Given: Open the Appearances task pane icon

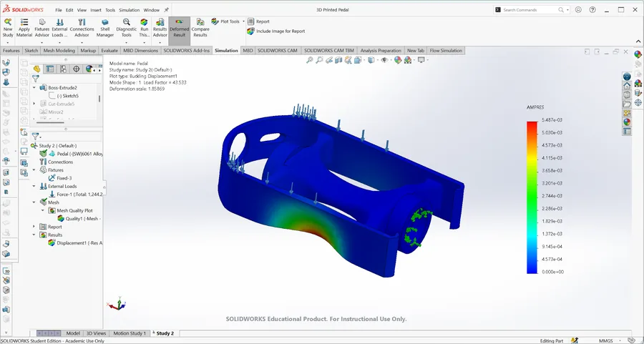Looking at the screenshot, I should click(627, 122).
